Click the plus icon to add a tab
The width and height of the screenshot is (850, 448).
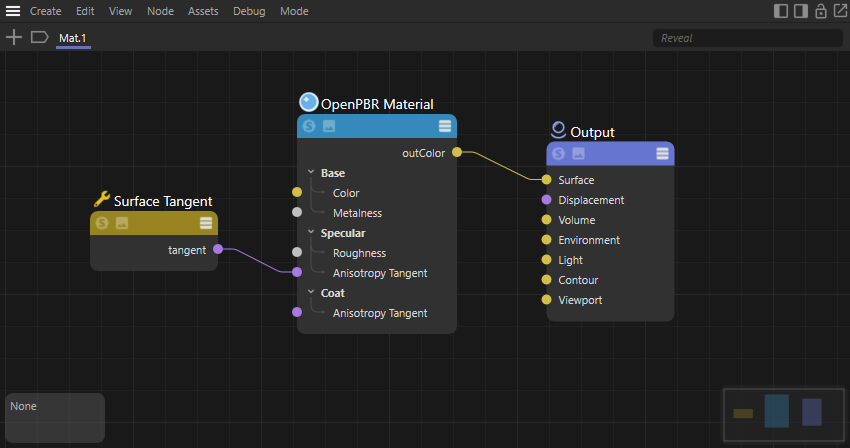point(13,37)
